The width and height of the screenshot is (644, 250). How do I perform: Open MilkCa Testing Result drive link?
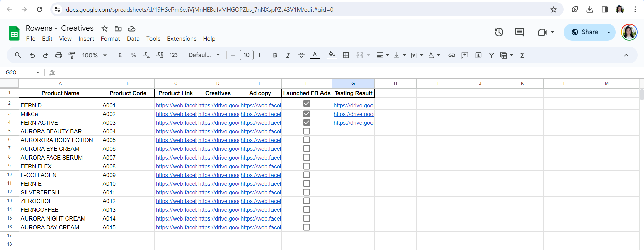[x=354, y=114]
